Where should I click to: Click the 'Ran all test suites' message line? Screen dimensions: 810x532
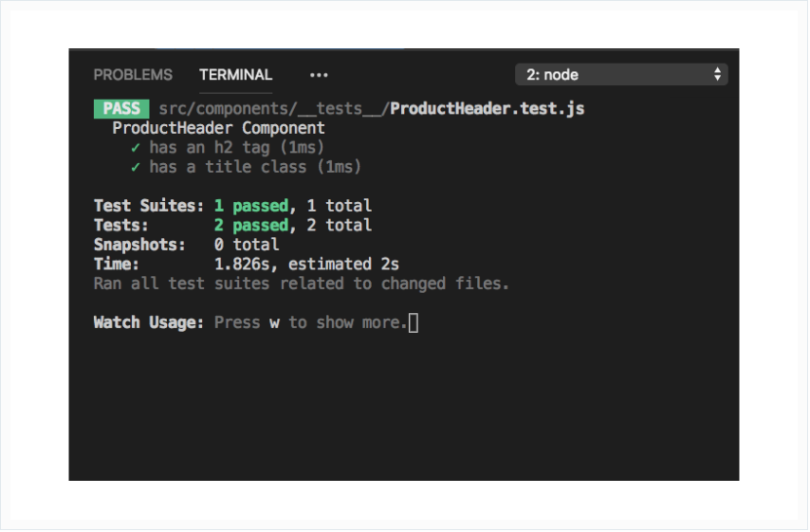301,284
